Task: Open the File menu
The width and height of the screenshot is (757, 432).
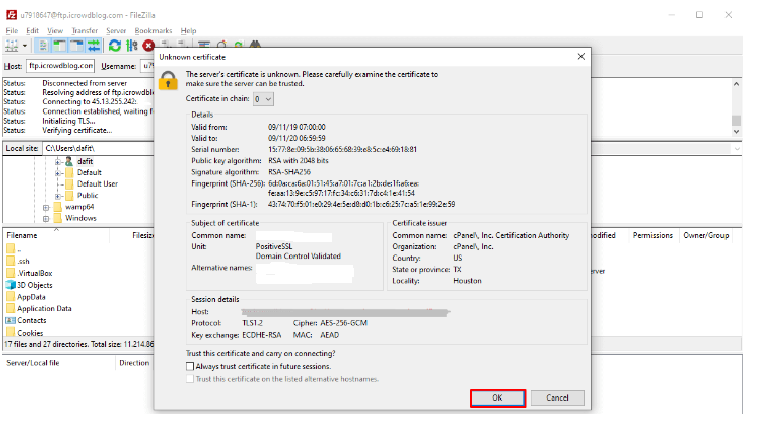Action: click(x=12, y=30)
